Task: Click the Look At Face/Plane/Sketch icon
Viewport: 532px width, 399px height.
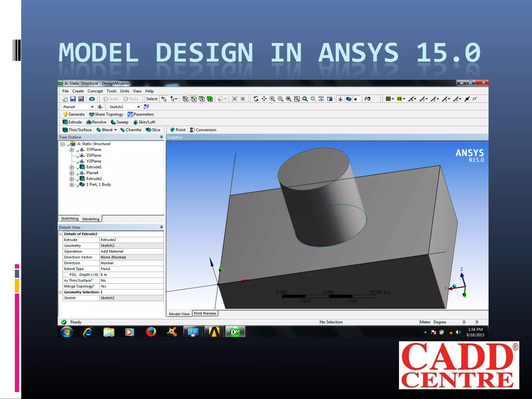Action: point(367,99)
